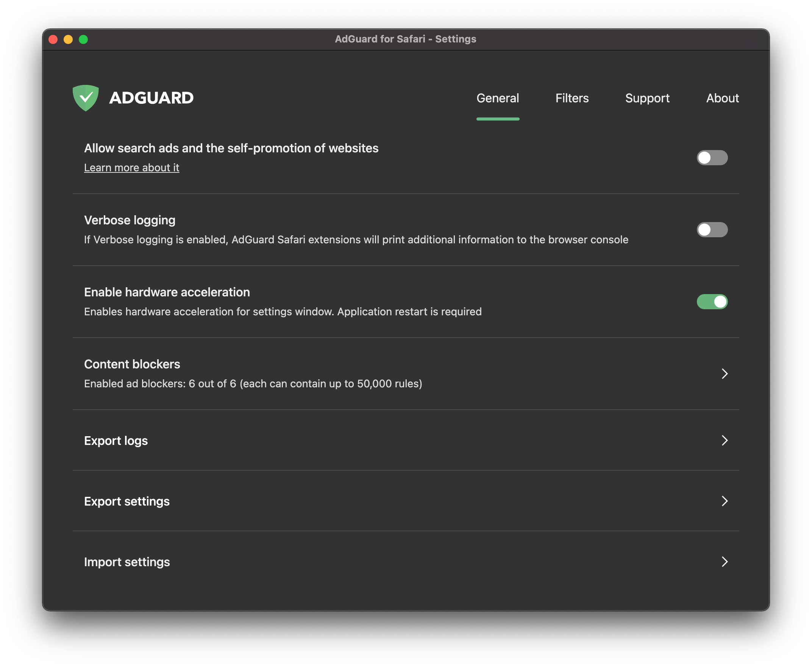Click the AdGuard shield logo

86,98
